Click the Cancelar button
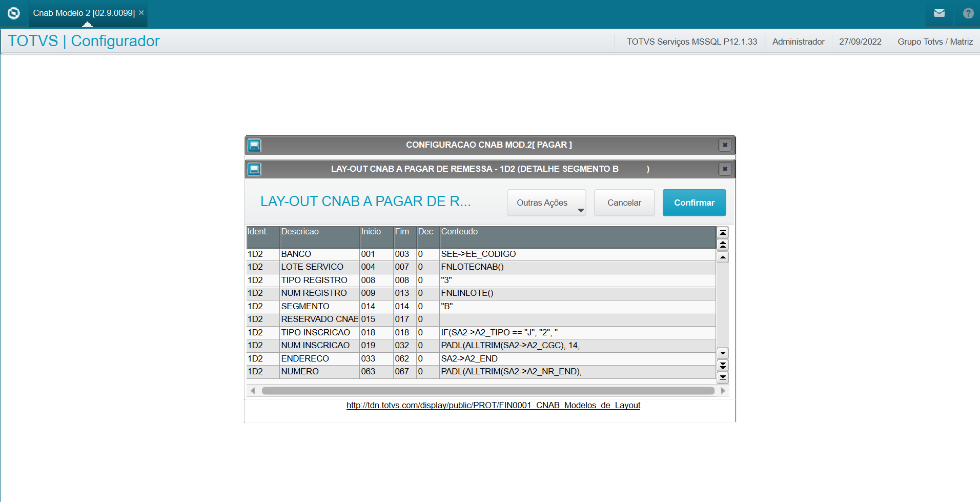The width and height of the screenshot is (980, 502). [x=624, y=203]
